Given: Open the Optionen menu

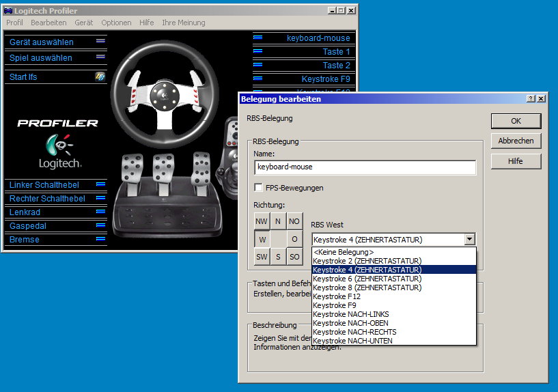Looking at the screenshot, I should point(116,23).
